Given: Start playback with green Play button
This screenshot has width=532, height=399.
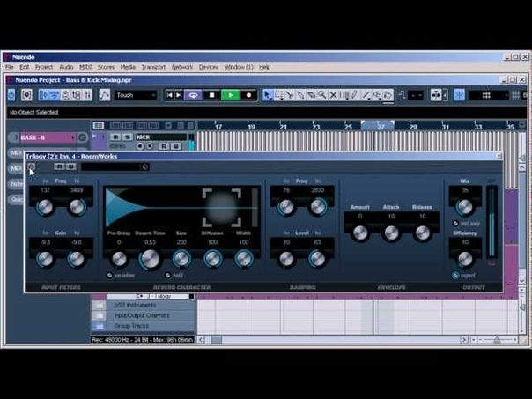Looking at the screenshot, I should tap(231, 95).
